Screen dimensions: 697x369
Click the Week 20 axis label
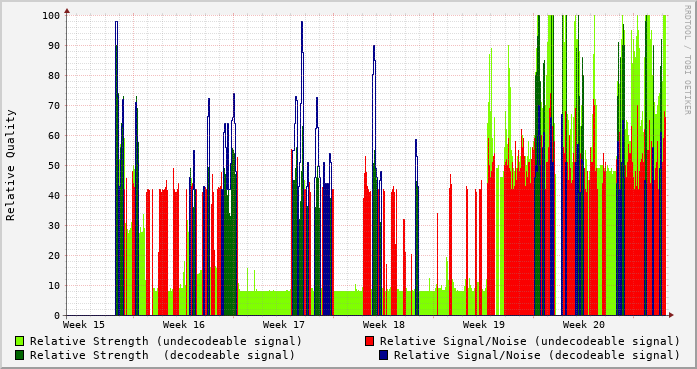pyautogui.click(x=584, y=325)
